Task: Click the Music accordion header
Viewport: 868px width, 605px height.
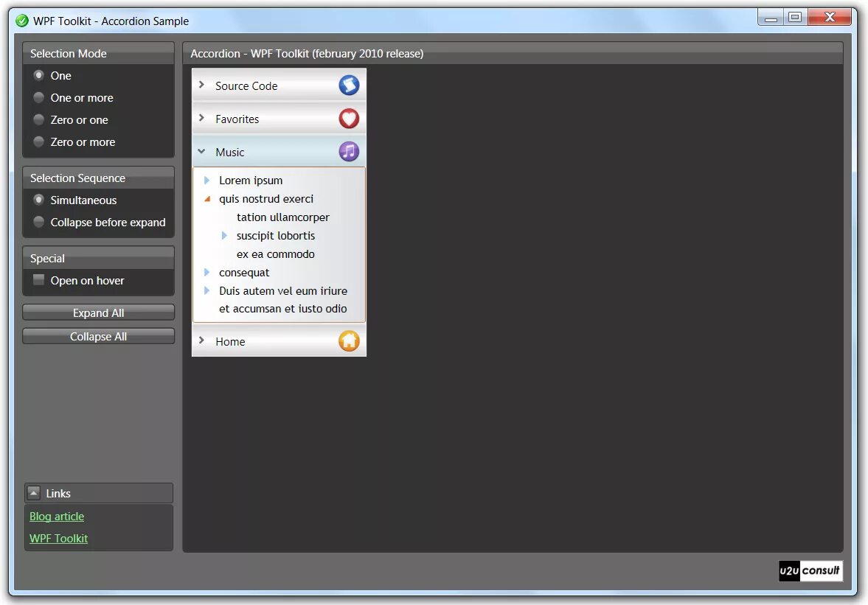Action: tap(279, 152)
